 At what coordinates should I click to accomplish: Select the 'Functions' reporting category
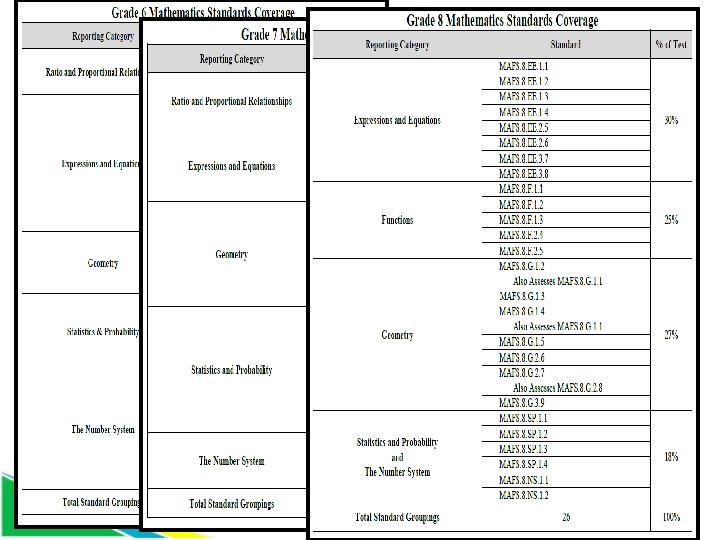[x=397, y=220]
